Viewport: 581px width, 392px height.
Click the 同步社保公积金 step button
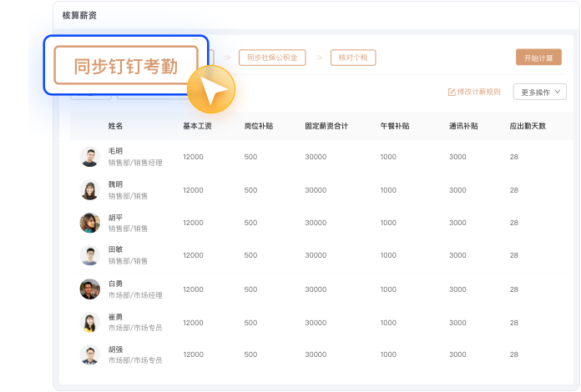(x=272, y=58)
